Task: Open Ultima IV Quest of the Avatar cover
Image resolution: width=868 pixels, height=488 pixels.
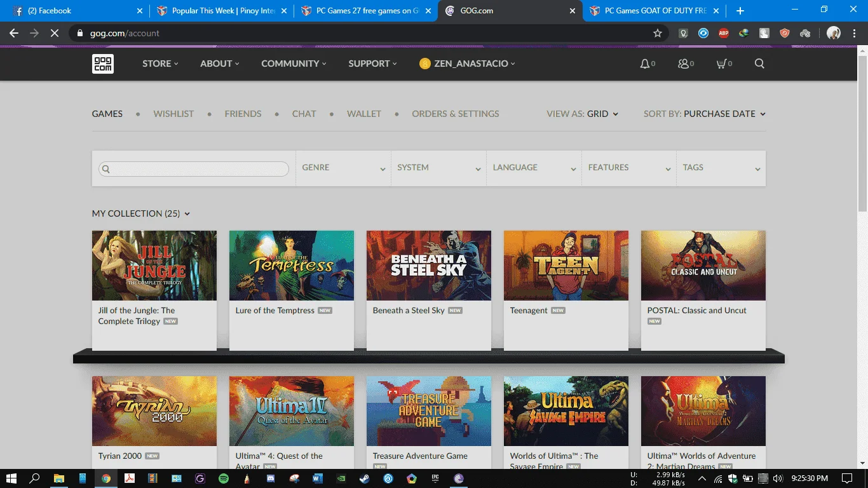Action: (292, 411)
